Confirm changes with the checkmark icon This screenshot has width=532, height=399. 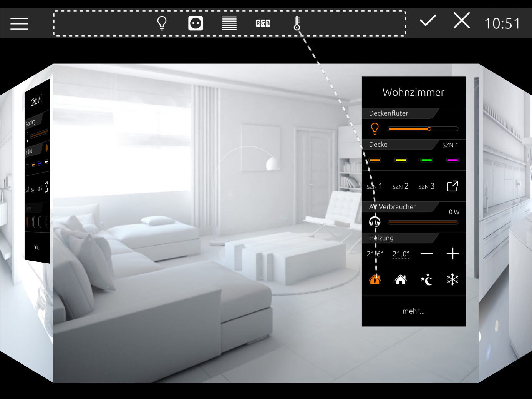tap(428, 20)
